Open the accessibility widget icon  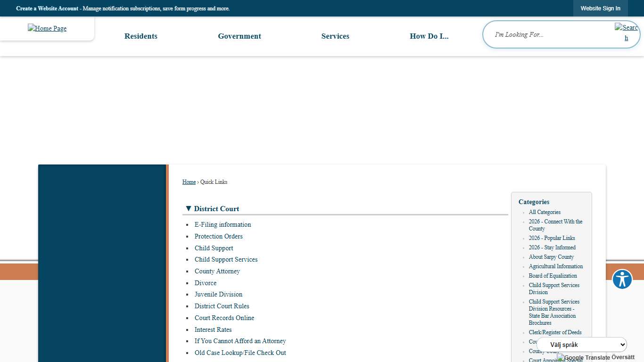coord(622,280)
